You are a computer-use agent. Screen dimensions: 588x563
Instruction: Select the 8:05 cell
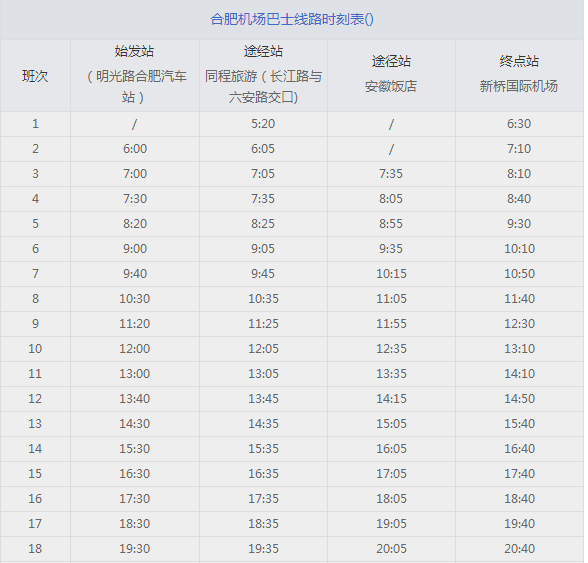[391, 199]
